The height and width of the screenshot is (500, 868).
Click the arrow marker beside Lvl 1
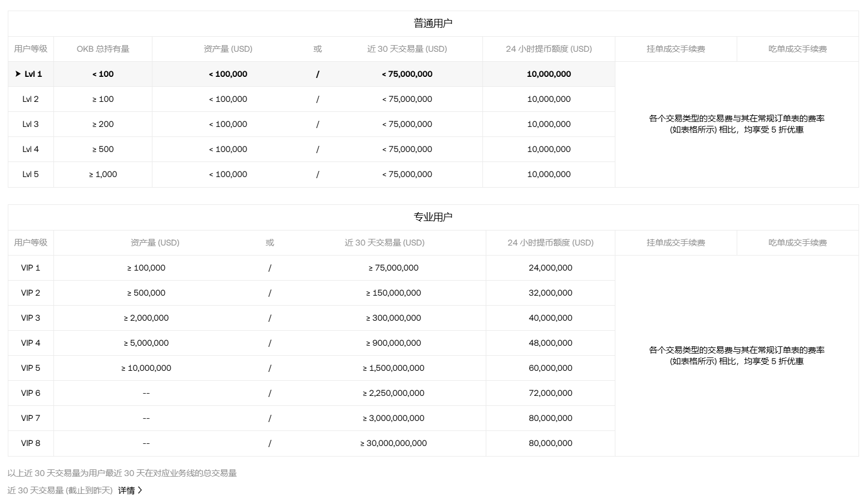(x=18, y=74)
